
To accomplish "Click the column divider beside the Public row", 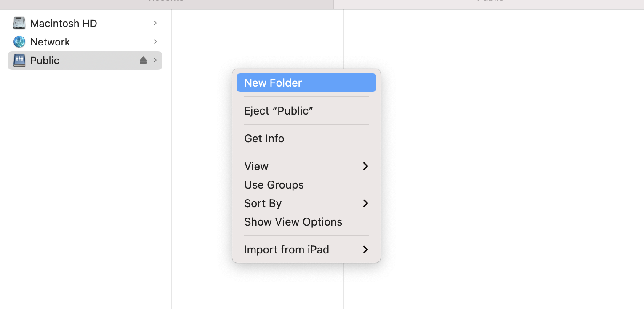I will (x=171, y=61).
